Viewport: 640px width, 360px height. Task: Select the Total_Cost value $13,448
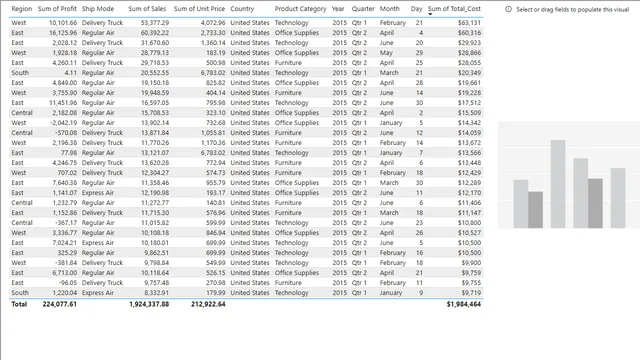(469, 163)
